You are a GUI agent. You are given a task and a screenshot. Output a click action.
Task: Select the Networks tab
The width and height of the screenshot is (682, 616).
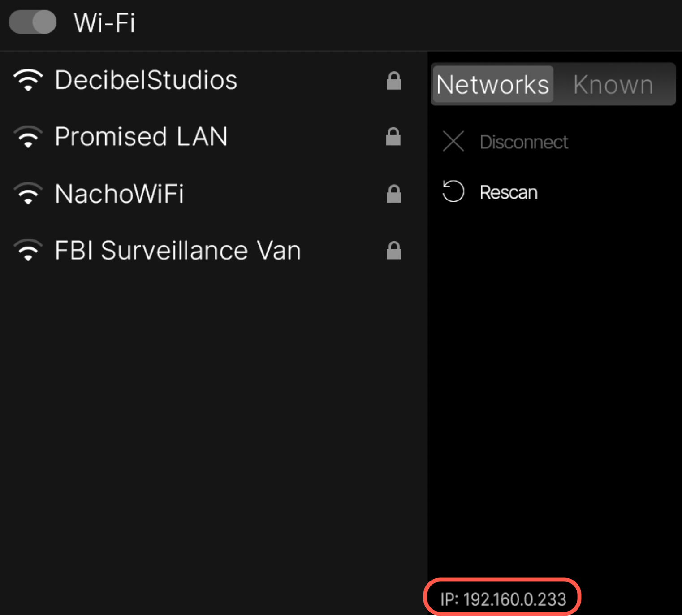point(492,84)
